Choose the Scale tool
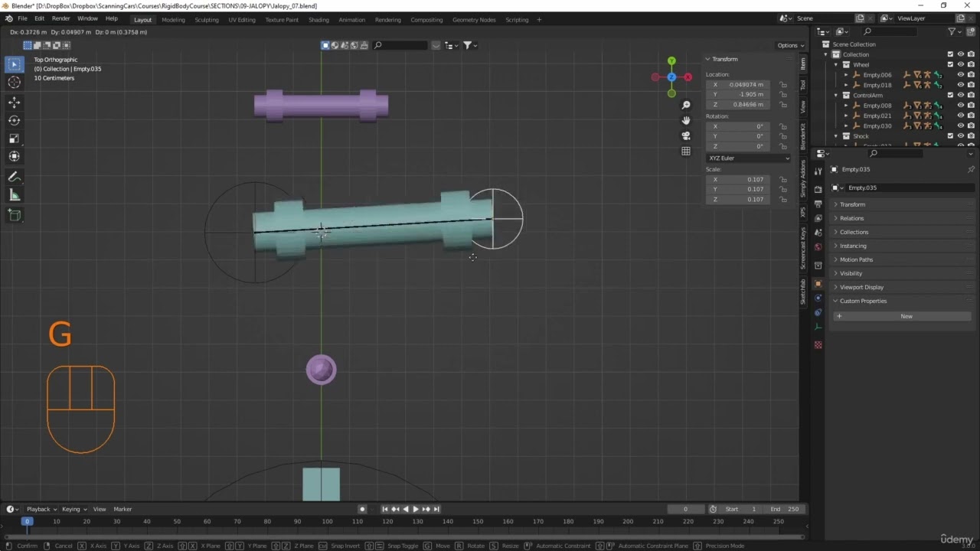The height and width of the screenshot is (551, 980). [x=14, y=139]
